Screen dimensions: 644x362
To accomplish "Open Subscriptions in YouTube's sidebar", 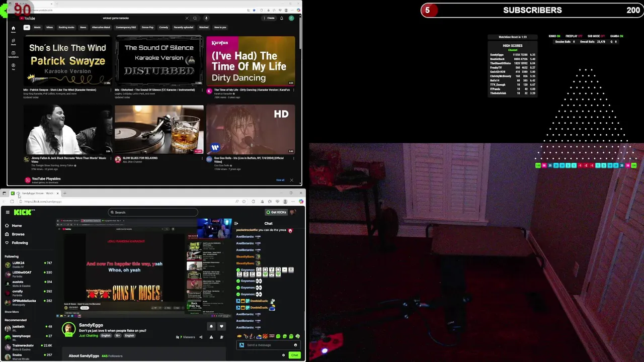I will coord(13,54).
